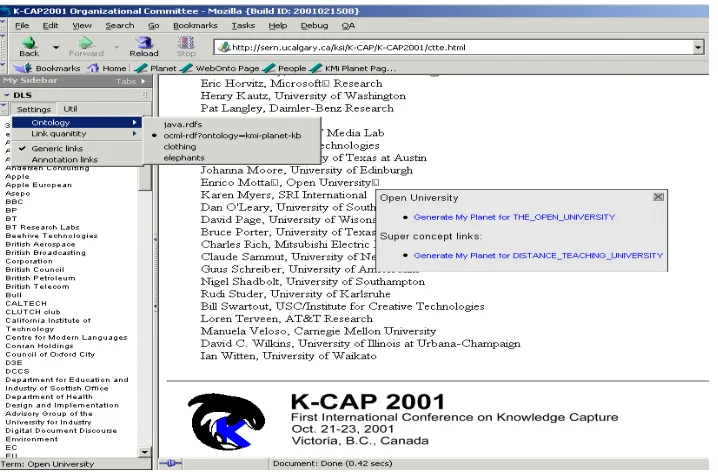Click the K-CAP 2001 whale logo
Screen dimensions: 718x472
(x=227, y=422)
